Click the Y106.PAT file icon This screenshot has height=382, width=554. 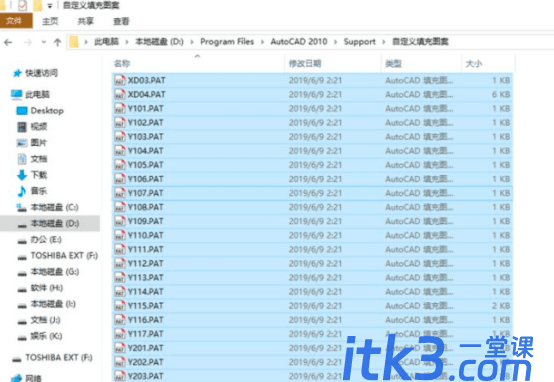coord(120,179)
